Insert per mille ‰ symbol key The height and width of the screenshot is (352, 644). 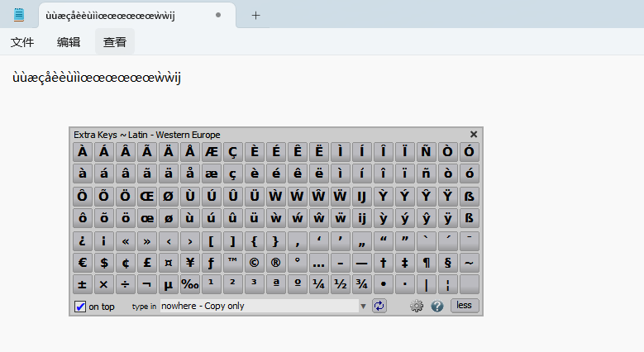click(x=190, y=284)
